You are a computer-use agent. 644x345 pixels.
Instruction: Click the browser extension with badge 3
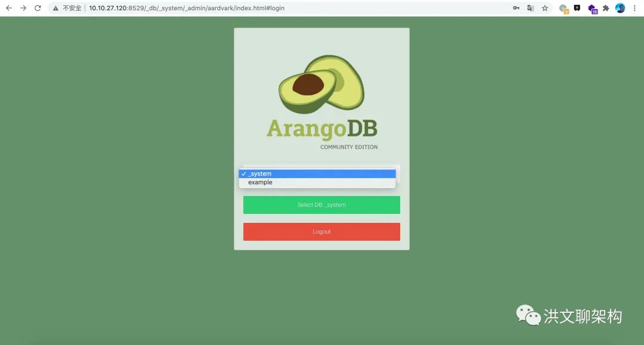pyautogui.click(x=563, y=8)
